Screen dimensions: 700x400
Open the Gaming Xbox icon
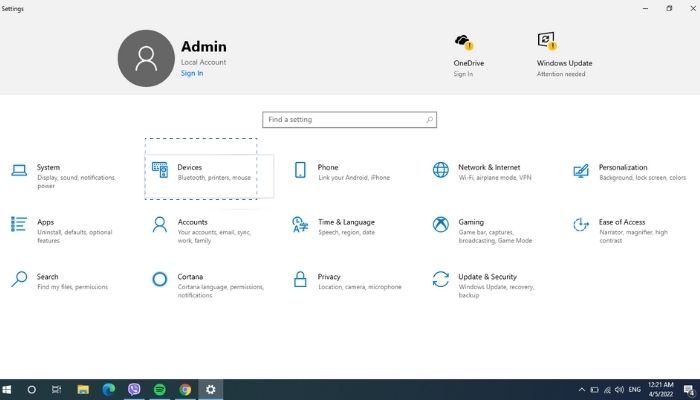441,225
